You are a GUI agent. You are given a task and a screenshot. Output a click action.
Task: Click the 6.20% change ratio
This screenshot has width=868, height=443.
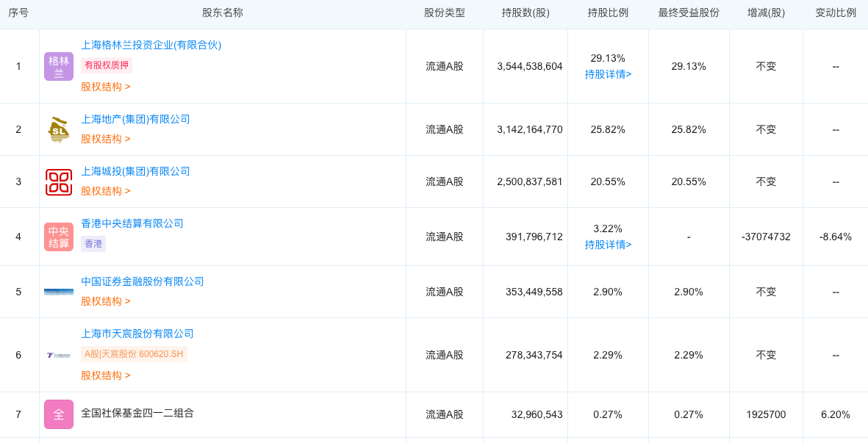pos(836,414)
